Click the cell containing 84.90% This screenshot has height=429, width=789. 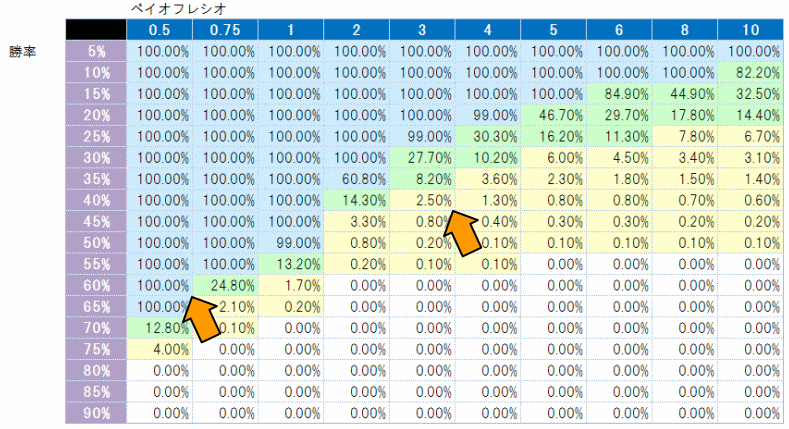point(619,93)
